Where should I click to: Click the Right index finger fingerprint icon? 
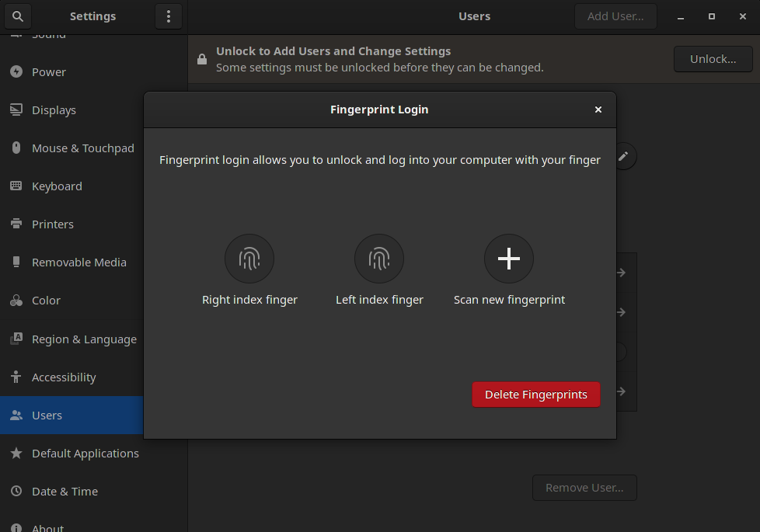click(x=249, y=259)
